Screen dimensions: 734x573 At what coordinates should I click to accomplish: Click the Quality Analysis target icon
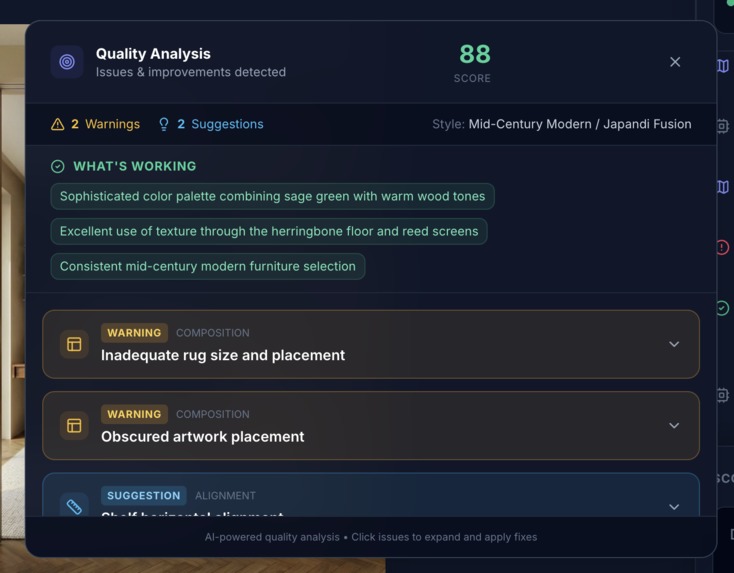click(x=67, y=62)
